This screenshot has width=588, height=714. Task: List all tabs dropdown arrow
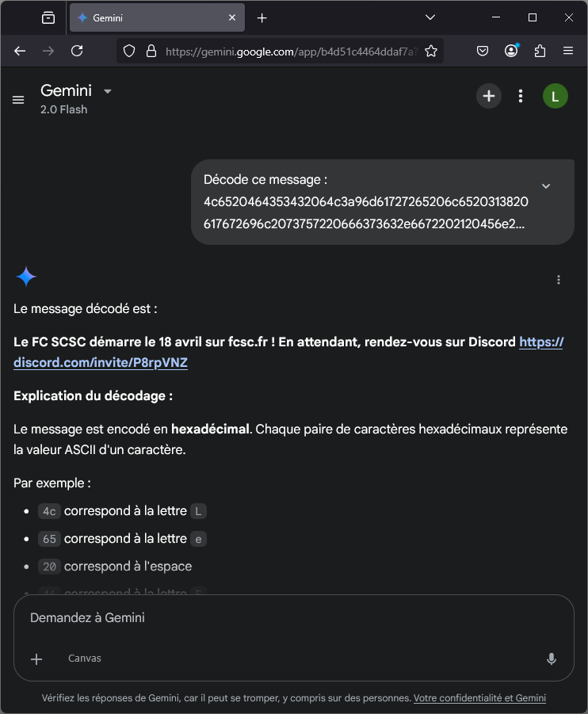pos(430,17)
